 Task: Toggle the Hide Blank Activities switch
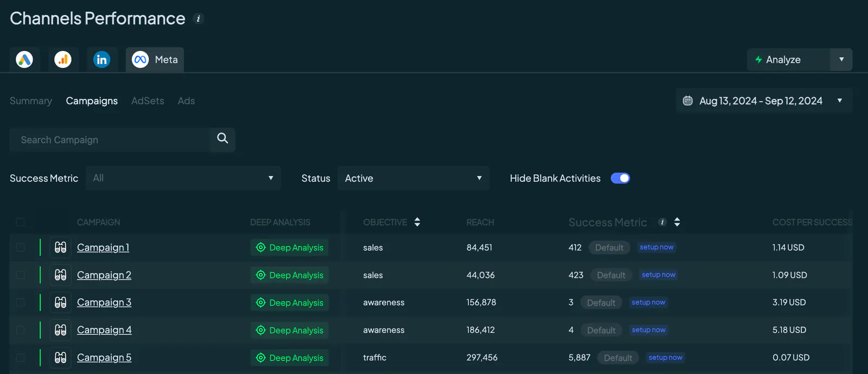(x=620, y=178)
